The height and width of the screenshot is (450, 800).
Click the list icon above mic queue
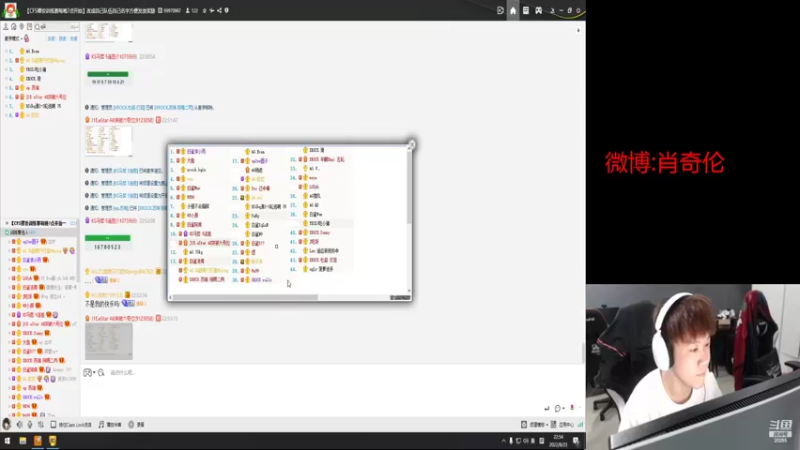(x=30, y=27)
